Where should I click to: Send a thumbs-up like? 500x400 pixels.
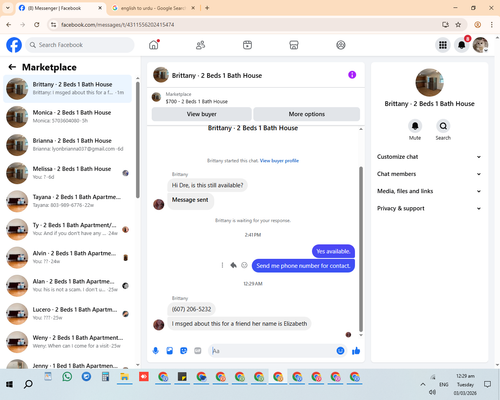point(356,351)
